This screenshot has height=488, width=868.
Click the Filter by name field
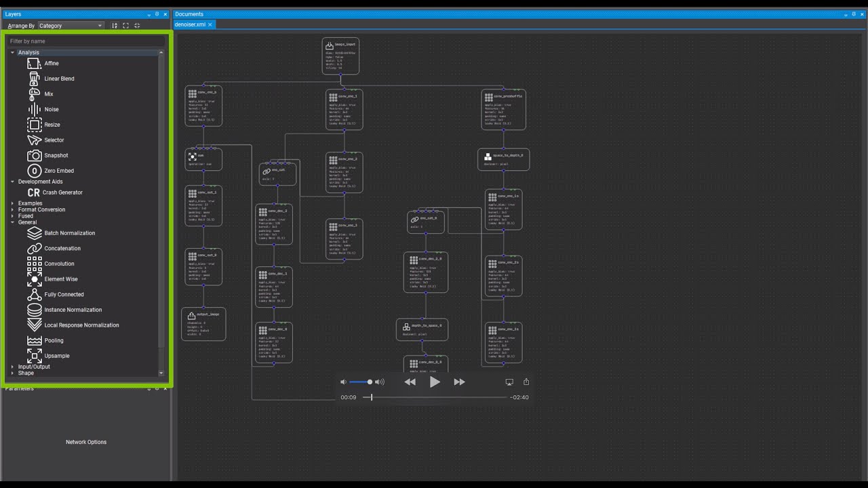tap(85, 41)
